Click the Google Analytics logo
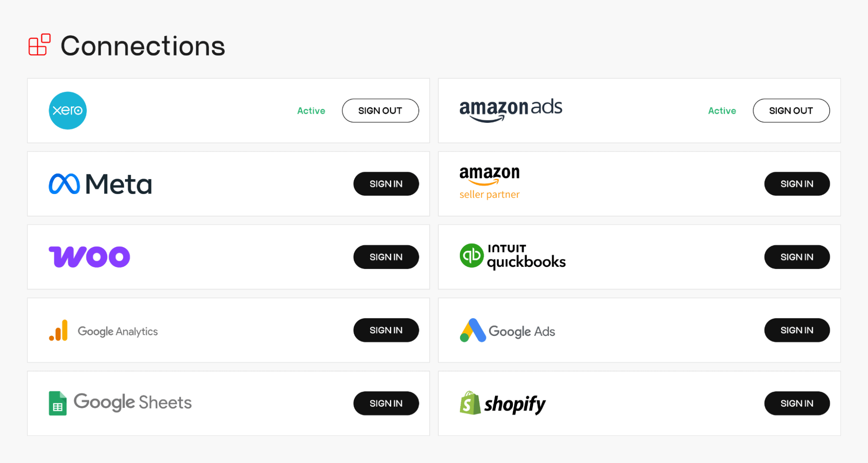The width and height of the screenshot is (868, 463). pos(102,330)
